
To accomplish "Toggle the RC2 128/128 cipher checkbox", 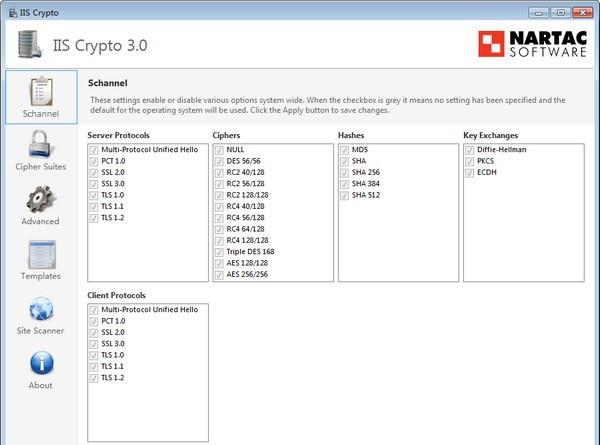I will tap(219, 196).
